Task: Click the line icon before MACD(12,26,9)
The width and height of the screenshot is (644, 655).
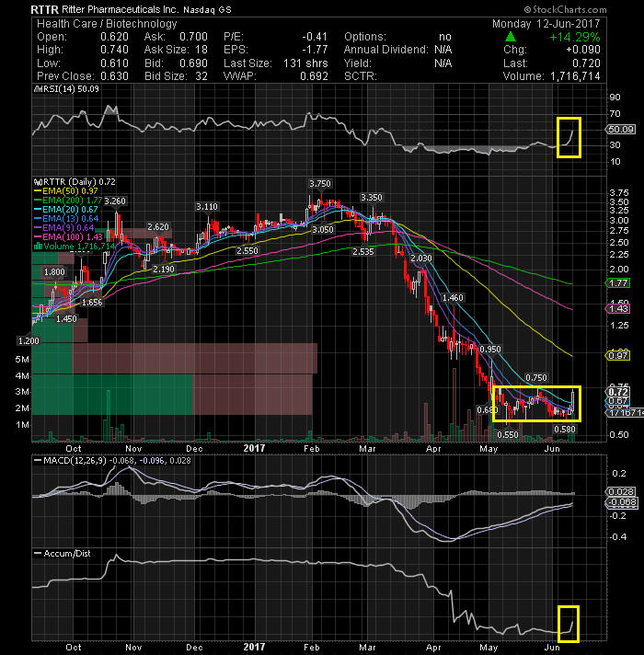Action: click(x=38, y=460)
